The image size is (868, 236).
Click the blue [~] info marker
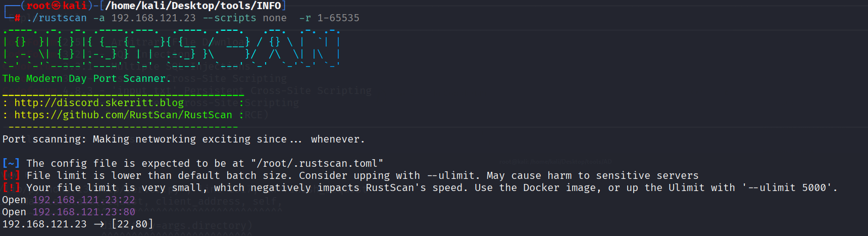coord(11,163)
